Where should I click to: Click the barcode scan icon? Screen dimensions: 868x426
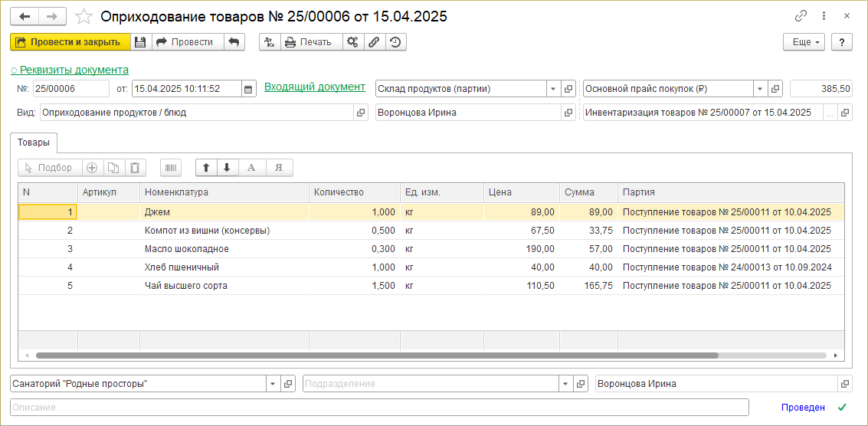pyautogui.click(x=172, y=168)
